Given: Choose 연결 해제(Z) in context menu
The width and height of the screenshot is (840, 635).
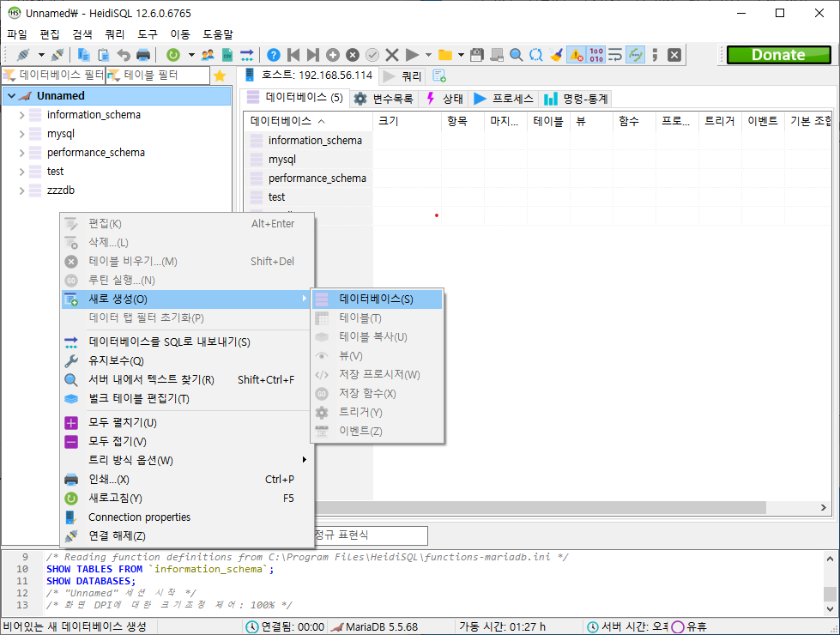Looking at the screenshot, I should coord(186,535).
